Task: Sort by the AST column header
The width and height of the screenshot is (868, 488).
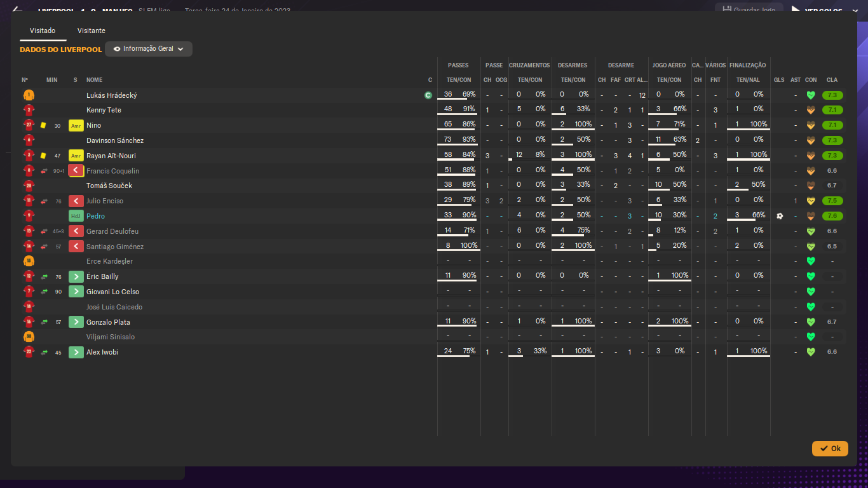Action: click(796, 80)
